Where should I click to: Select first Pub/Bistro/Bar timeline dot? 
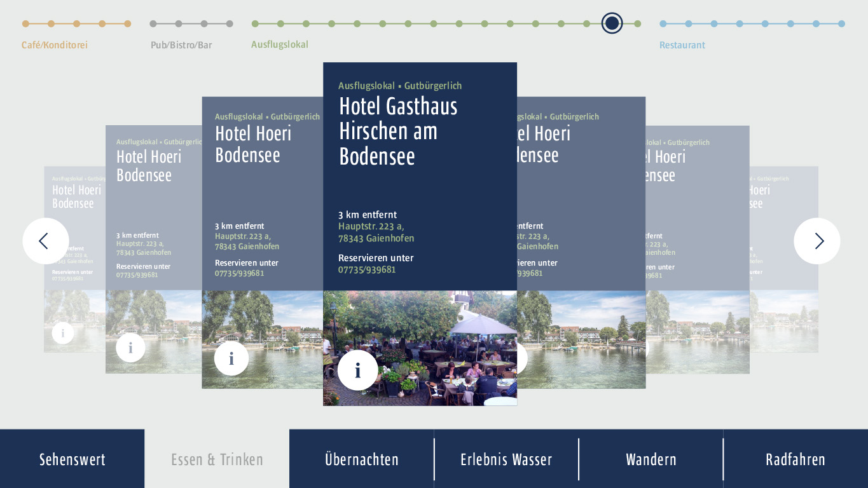click(x=153, y=24)
